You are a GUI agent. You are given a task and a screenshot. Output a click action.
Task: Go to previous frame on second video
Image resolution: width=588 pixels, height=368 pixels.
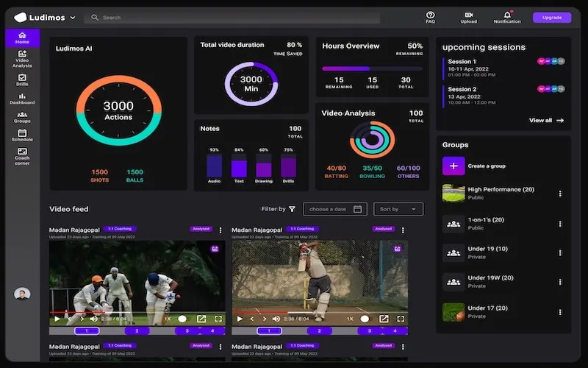pos(252,319)
